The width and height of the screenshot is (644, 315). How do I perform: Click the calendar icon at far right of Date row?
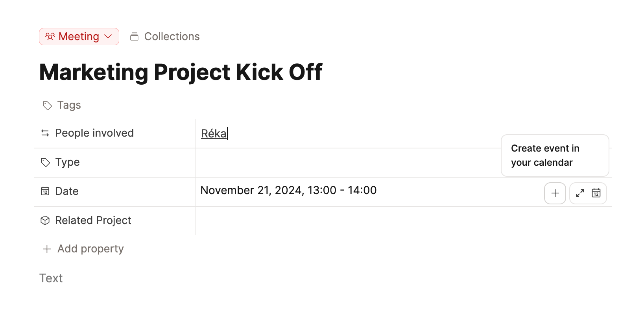pos(596,193)
